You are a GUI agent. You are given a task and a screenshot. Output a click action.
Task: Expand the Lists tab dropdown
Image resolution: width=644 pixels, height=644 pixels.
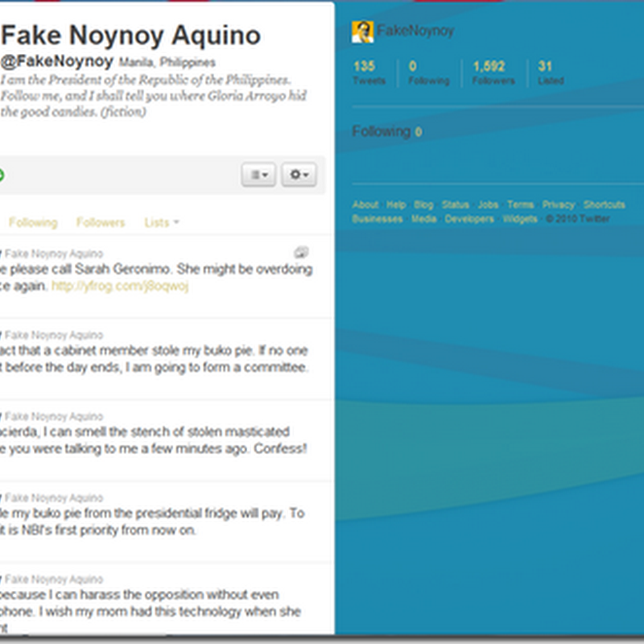[162, 223]
